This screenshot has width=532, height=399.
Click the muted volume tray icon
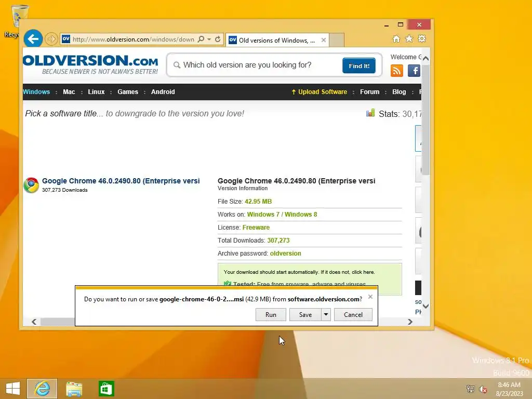(x=483, y=389)
